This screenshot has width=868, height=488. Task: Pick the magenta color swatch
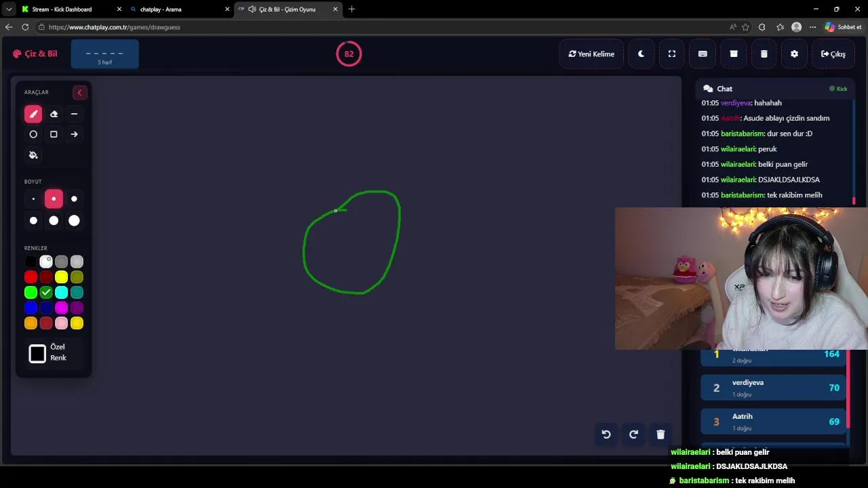pyautogui.click(x=62, y=308)
